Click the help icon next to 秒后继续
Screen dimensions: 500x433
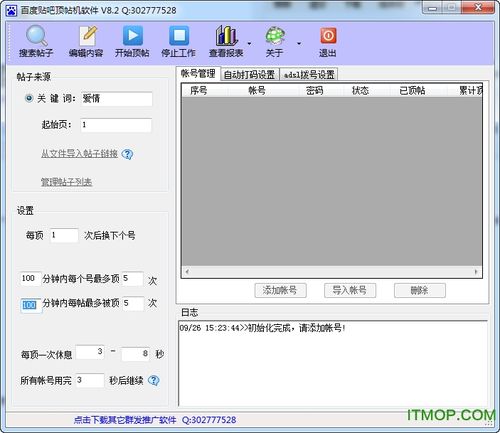154,380
